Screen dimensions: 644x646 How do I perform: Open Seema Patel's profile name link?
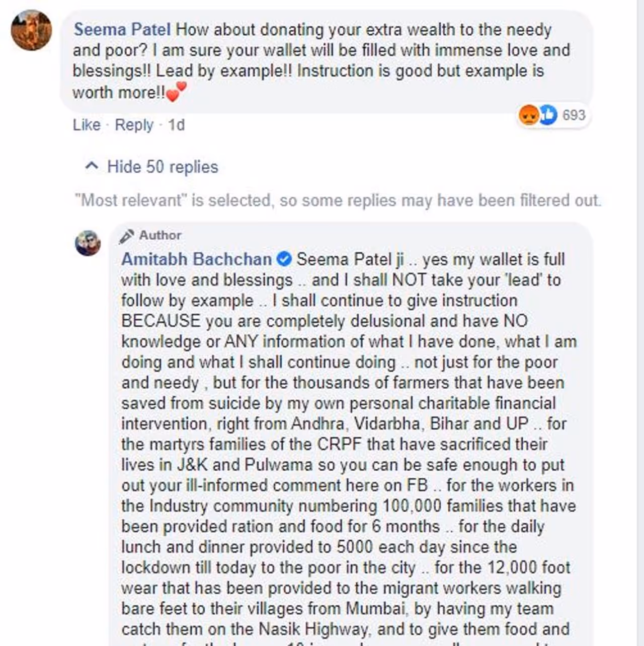pyautogui.click(x=122, y=30)
